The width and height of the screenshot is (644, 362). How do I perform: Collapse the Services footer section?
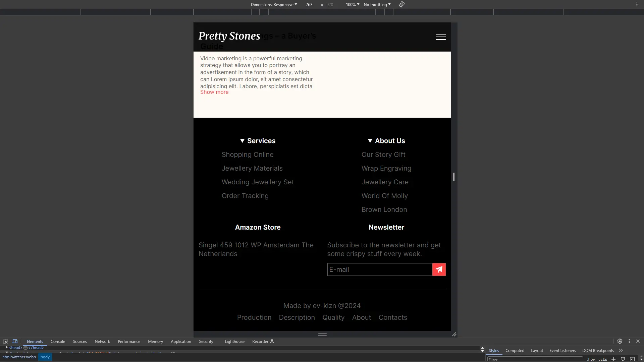(x=258, y=141)
